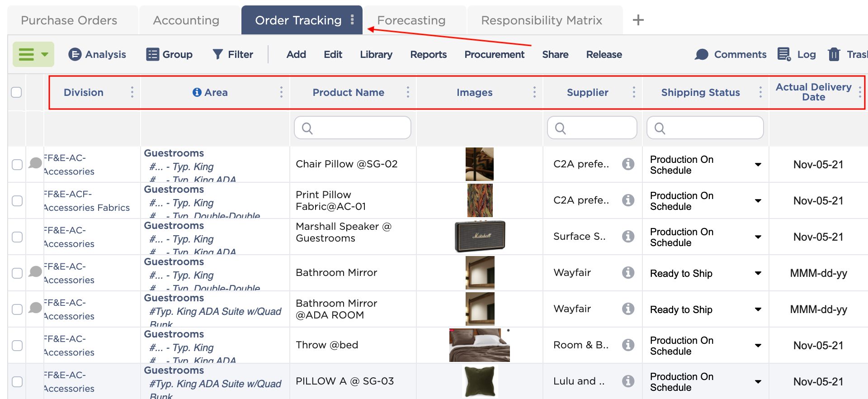Expand the Ready to Ship status dropdown
This screenshot has width=868, height=399.
(x=759, y=273)
